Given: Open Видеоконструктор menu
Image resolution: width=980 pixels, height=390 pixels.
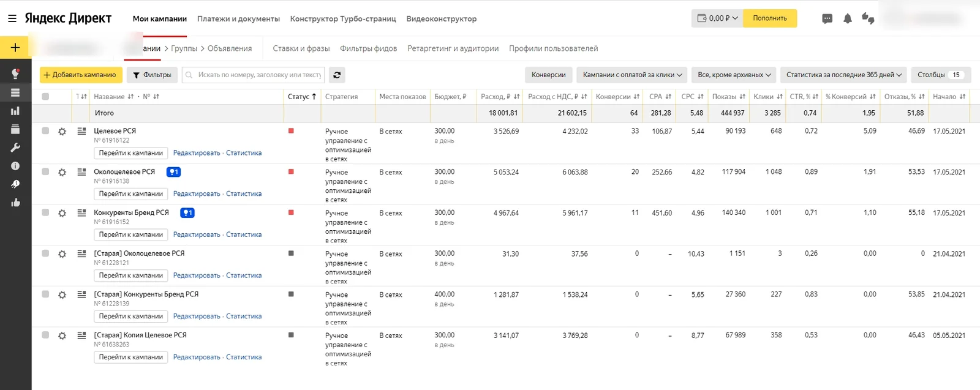Looking at the screenshot, I should (441, 19).
